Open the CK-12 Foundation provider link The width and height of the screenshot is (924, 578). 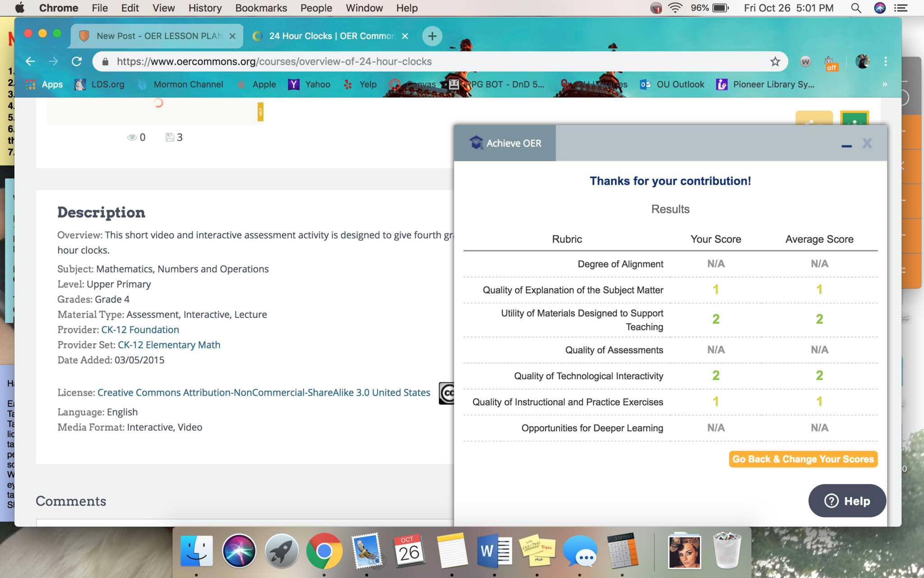pos(140,330)
